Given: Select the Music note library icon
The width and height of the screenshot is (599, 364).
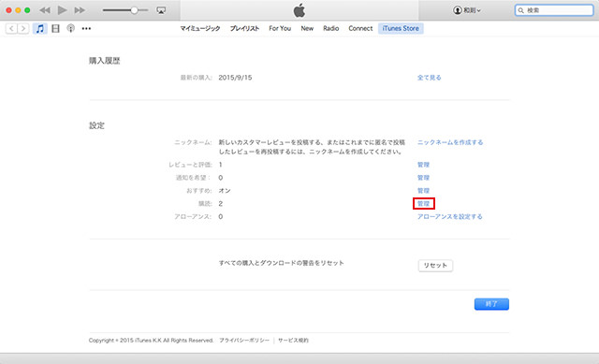Looking at the screenshot, I should point(39,28).
